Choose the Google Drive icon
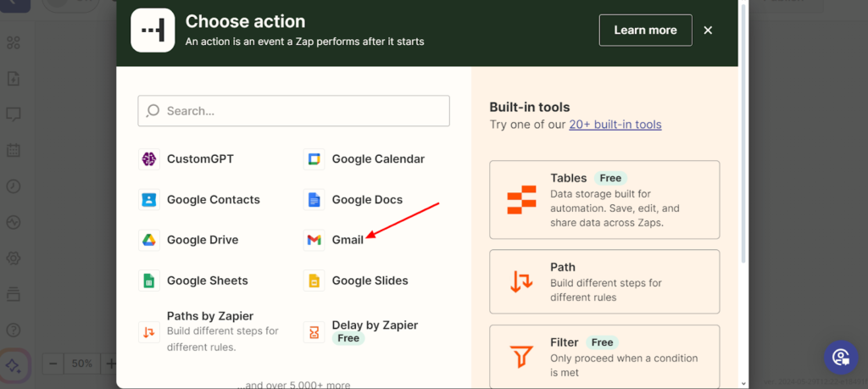The width and height of the screenshot is (868, 389). click(149, 240)
